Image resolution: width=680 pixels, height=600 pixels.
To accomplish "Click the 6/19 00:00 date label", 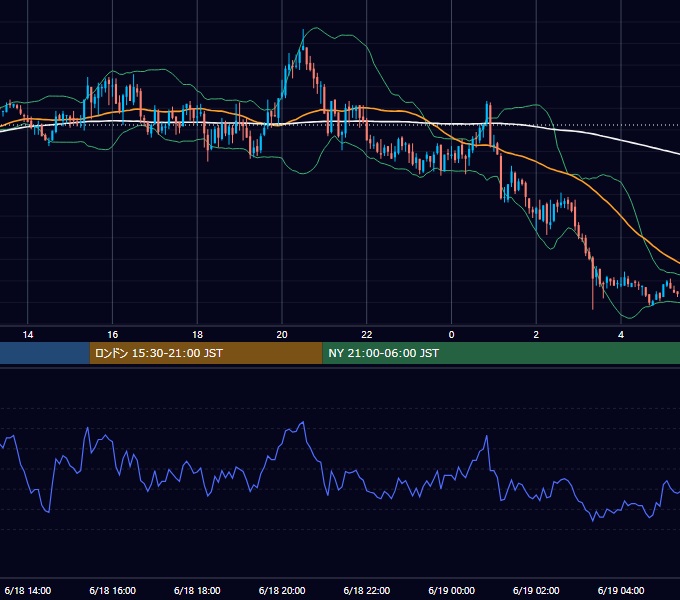I will click(451, 590).
